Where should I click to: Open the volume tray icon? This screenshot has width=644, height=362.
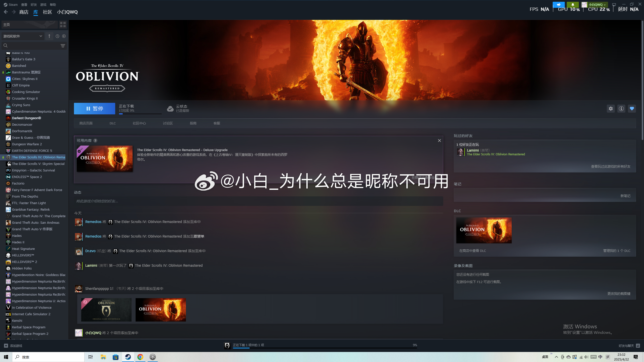(586, 357)
